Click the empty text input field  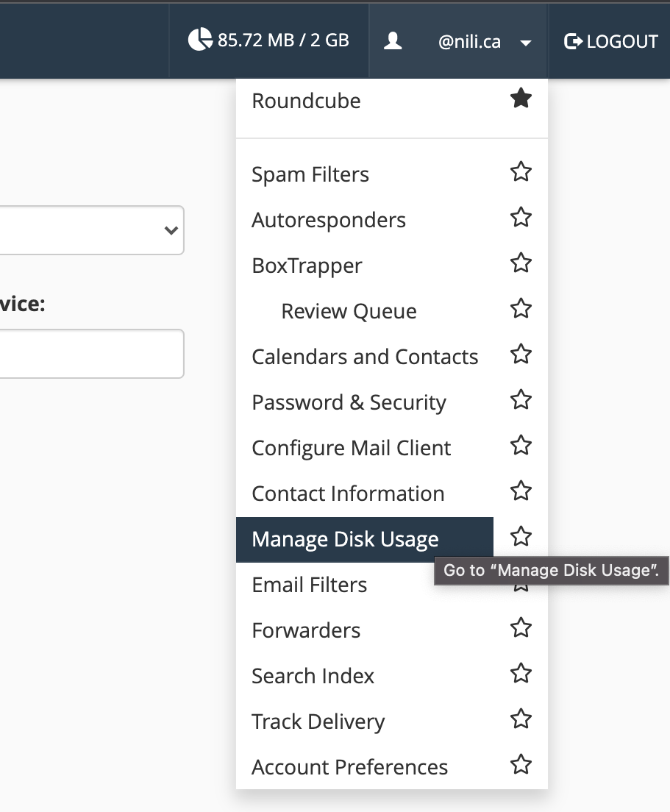coord(92,354)
